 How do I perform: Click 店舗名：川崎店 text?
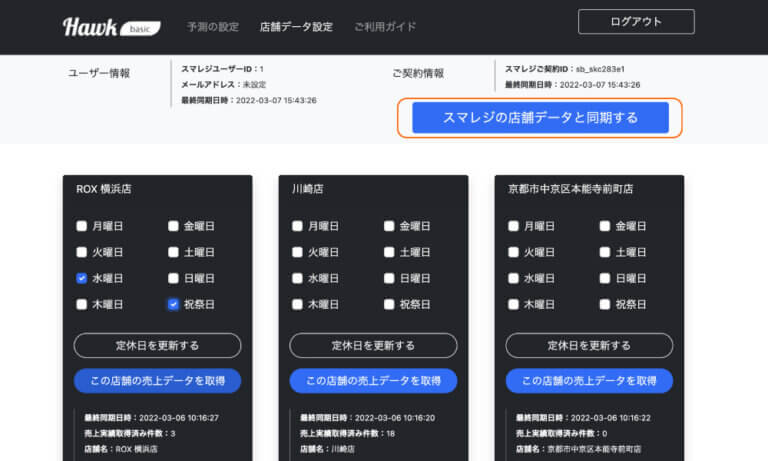(327, 449)
